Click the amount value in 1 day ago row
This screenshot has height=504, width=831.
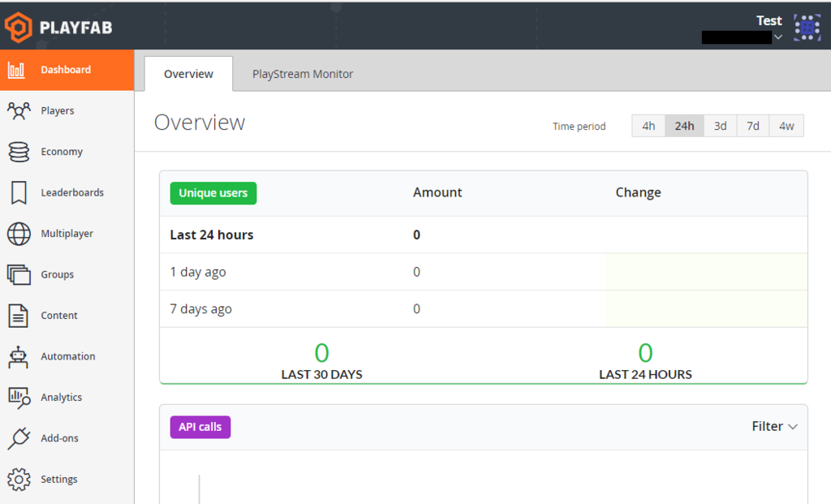coord(416,272)
